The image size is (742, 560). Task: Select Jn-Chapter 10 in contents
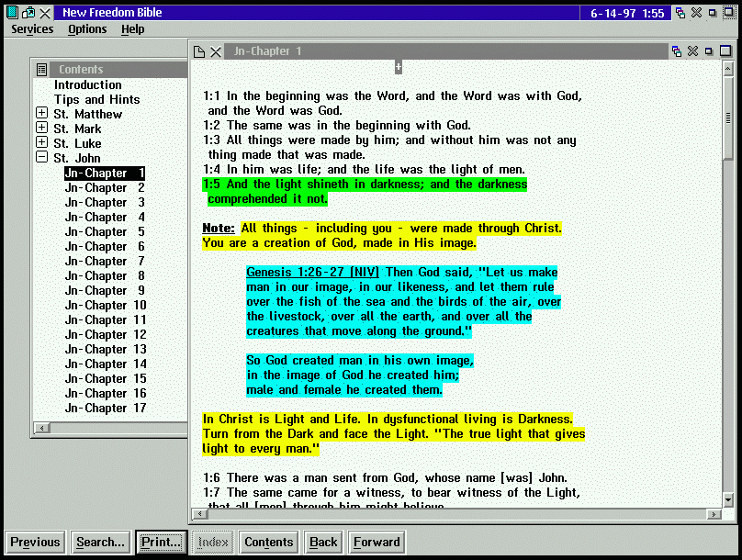pos(105,305)
